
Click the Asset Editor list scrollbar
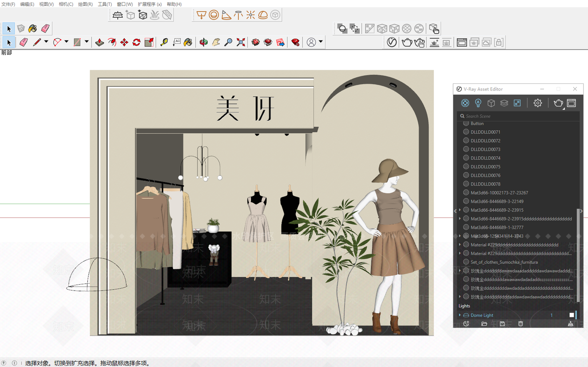[x=578, y=256]
